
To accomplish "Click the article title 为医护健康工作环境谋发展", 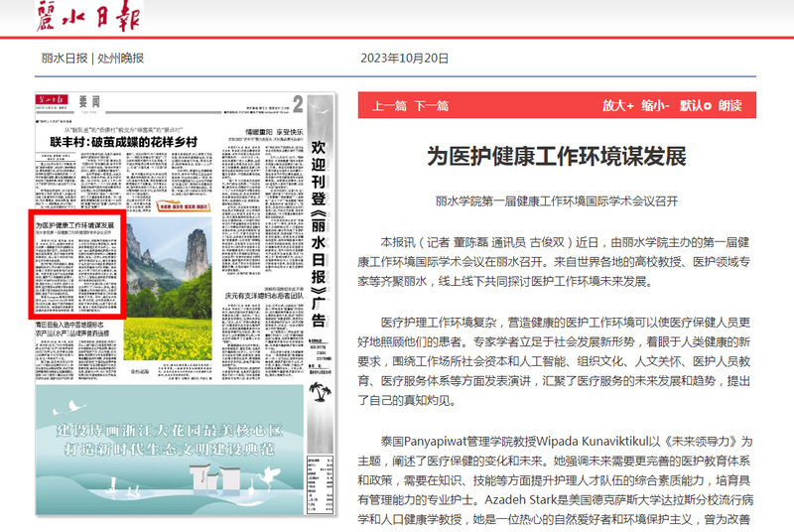I will [x=556, y=156].
